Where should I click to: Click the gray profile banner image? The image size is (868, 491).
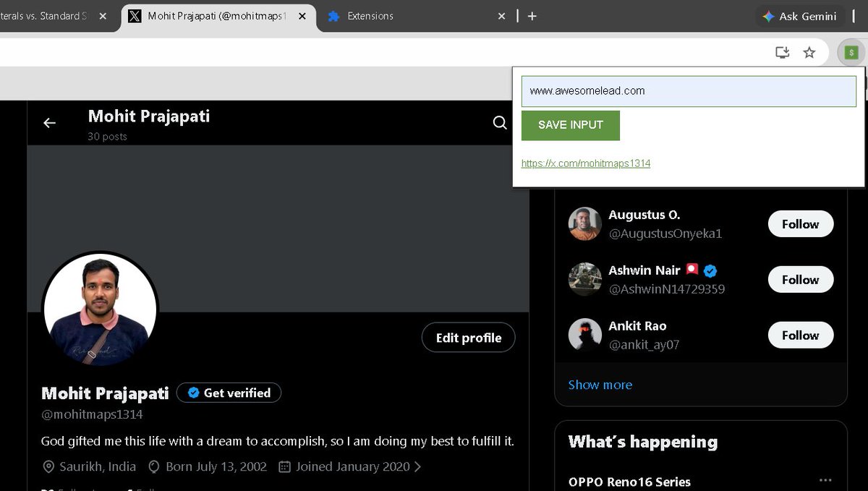[278, 229]
